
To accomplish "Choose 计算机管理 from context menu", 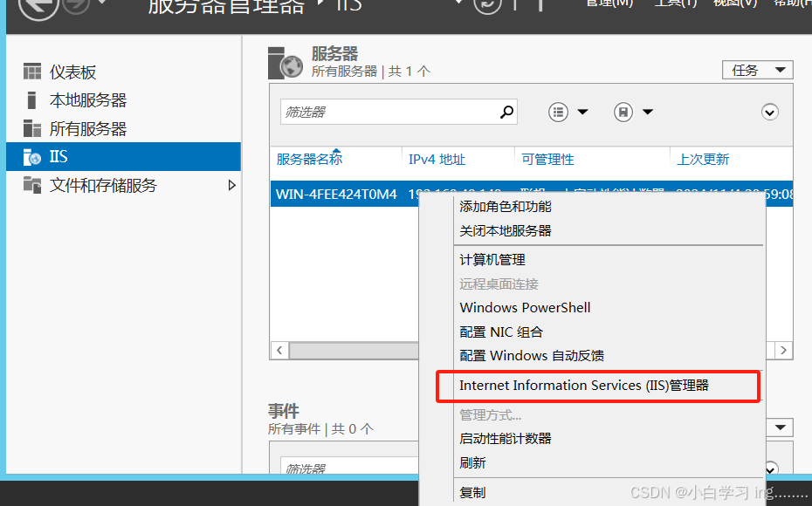I will click(492, 260).
